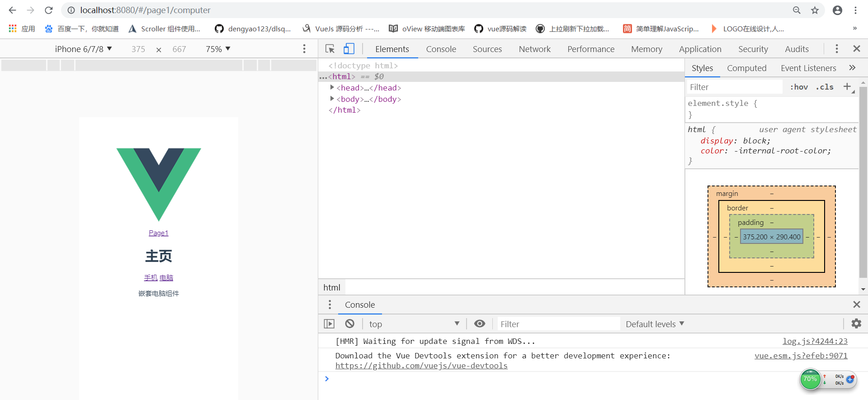Image resolution: width=868 pixels, height=400 pixels.
Task: Select the Event Listeners pane tab
Action: 808,68
